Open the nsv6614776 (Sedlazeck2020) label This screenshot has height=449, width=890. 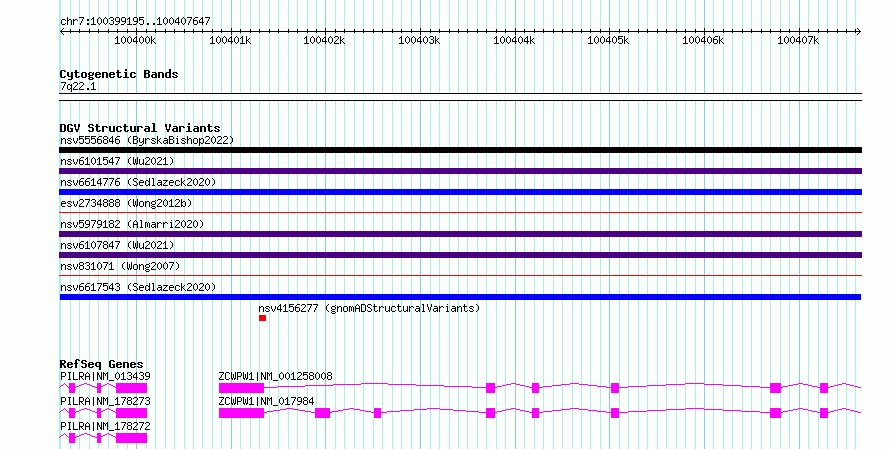pos(138,182)
